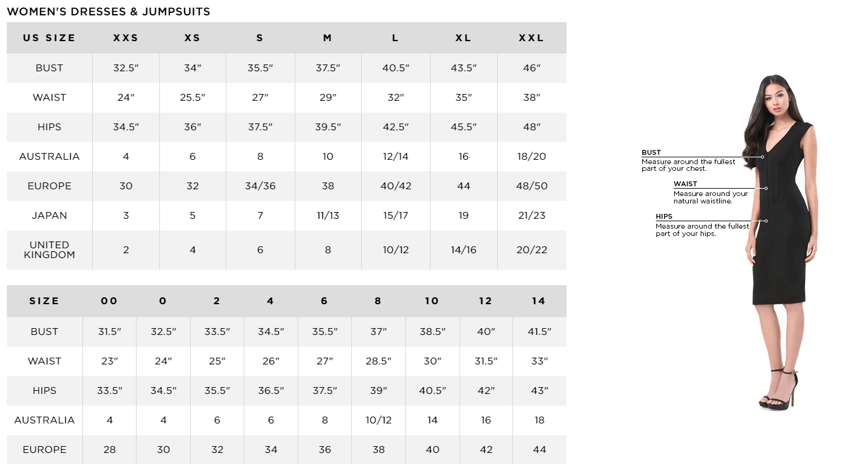The height and width of the screenshot is (464, 868).
Task: Select the XXL column header
Action: (x=532, y=38)
